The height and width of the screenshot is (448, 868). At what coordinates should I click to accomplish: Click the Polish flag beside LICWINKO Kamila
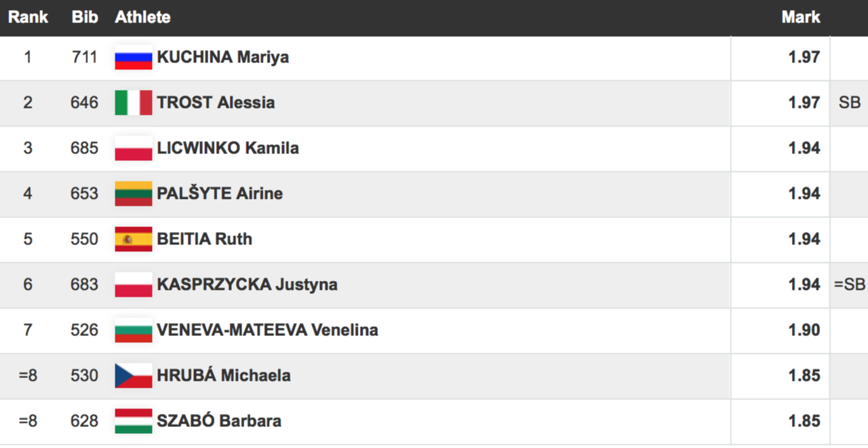pyautogui.click(x=134, y=148)
